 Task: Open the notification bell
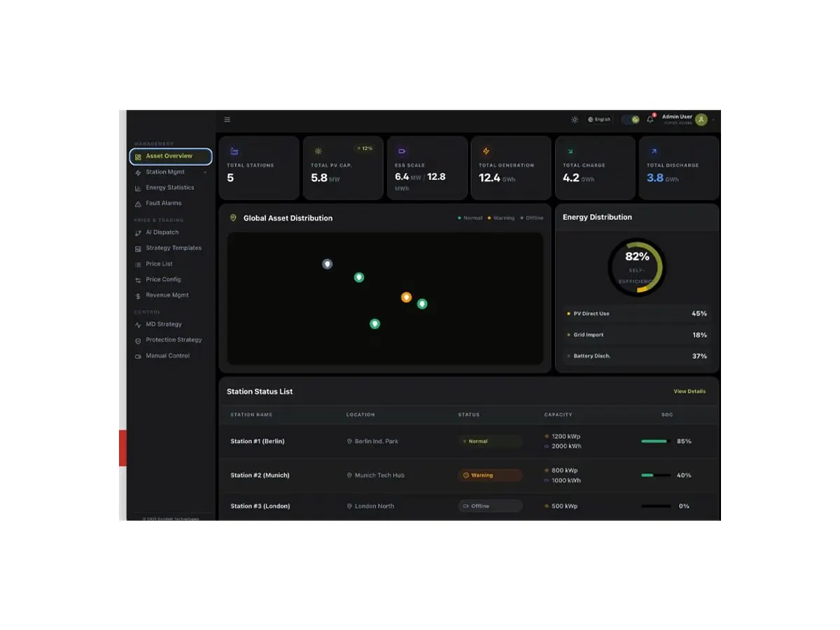tap(650, 120)
